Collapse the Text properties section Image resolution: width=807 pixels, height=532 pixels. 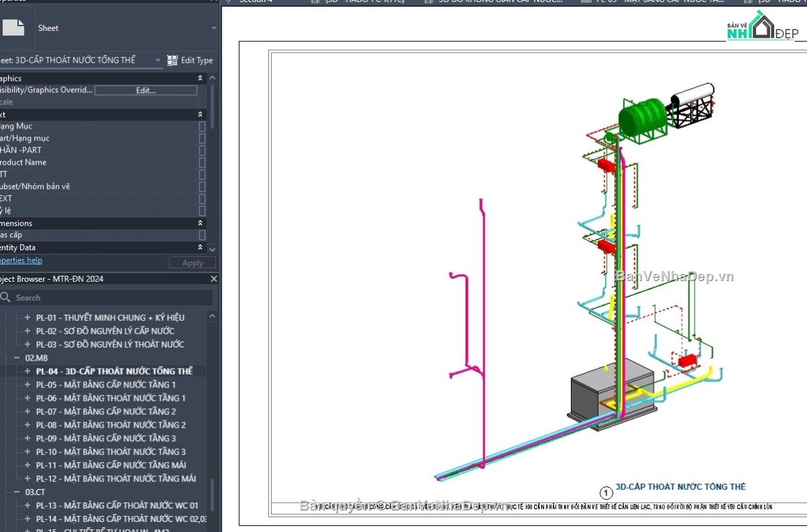click(x=200, y=115)
